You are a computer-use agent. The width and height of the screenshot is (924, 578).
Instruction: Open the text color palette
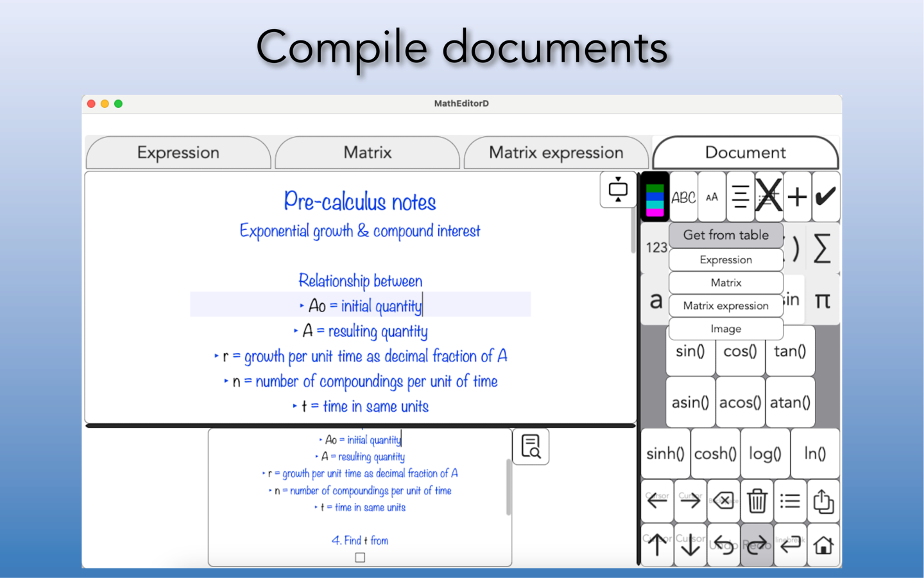[654, 197]
